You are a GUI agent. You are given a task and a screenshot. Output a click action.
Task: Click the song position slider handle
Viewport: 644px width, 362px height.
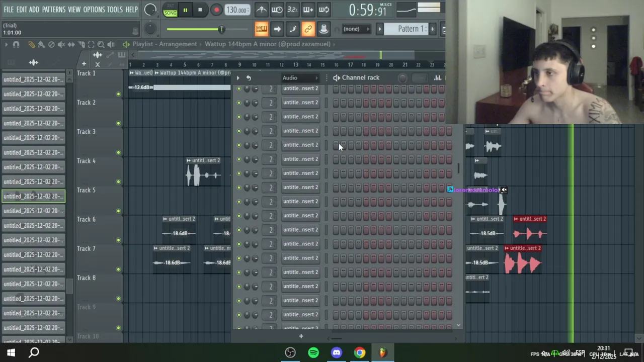pyautogui.click(x=221, y=29)
